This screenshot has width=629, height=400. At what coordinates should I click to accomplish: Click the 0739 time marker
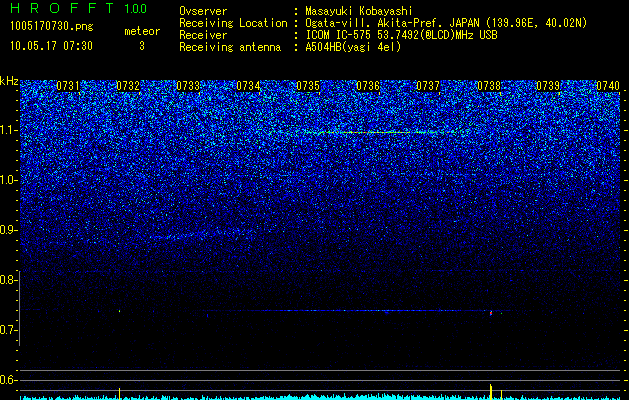pyautogui.click(x=548, y=86)
